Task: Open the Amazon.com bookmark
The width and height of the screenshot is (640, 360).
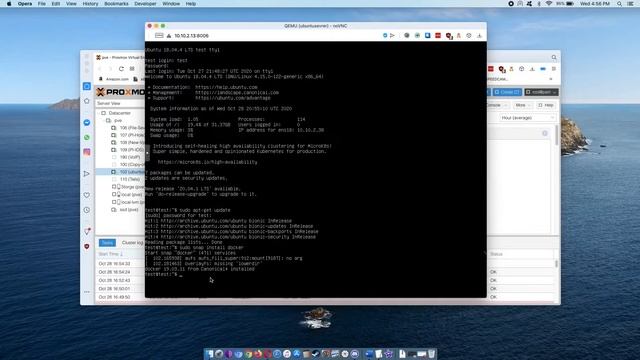Action: [114, 79]
